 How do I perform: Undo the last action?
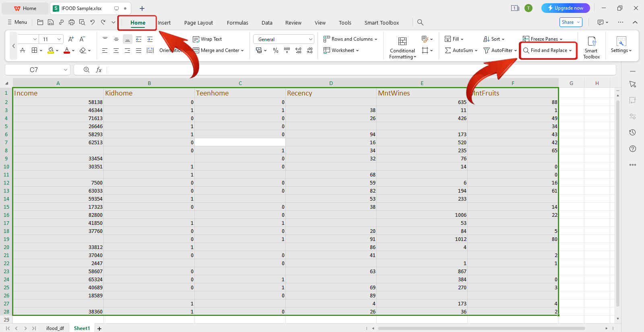93,23
